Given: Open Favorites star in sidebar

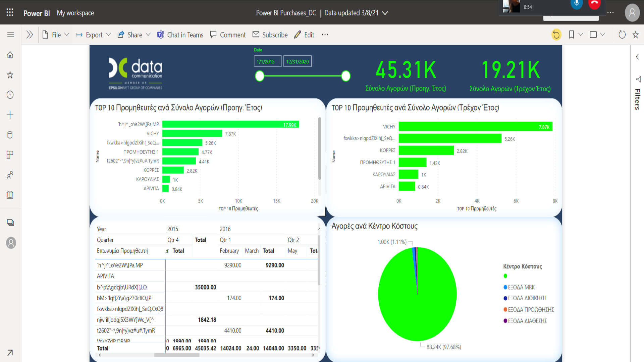Looking at the screenshot, I should (x=10, y=75).
